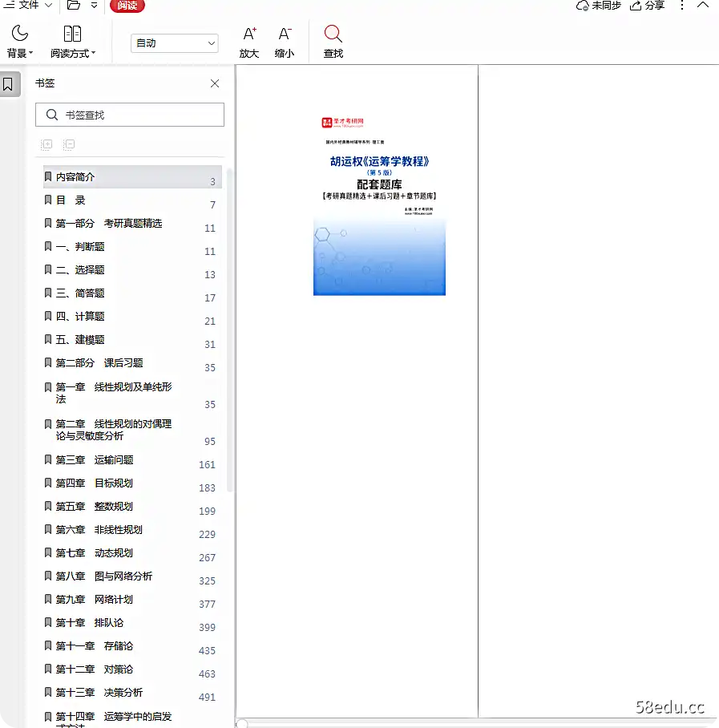Click the bookmark list vertical scrollbar
The image size is (719, 728).
coord(229,330)
